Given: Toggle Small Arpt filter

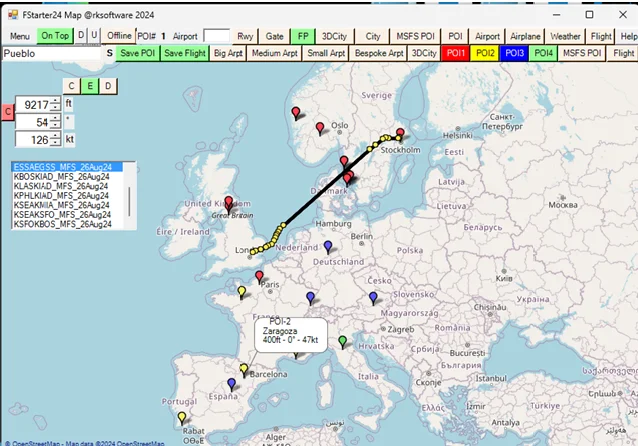Looking at the screenshot, I should 326,53.
